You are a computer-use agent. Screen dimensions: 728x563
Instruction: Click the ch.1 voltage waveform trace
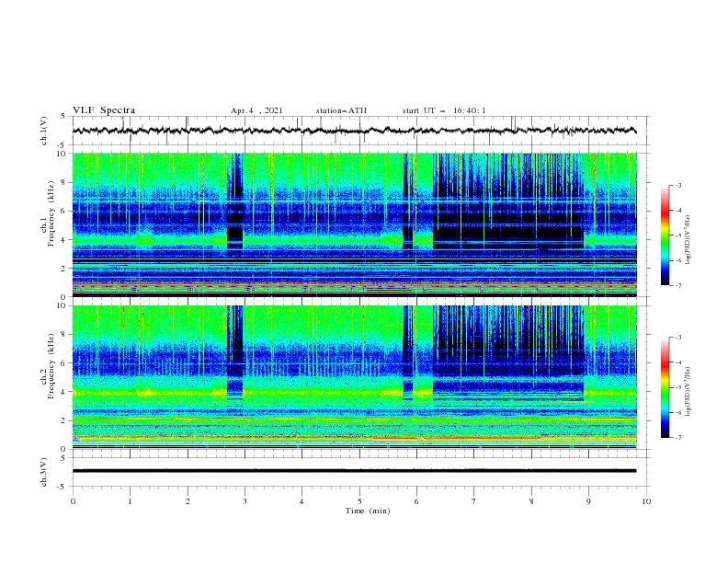[354, 131]
